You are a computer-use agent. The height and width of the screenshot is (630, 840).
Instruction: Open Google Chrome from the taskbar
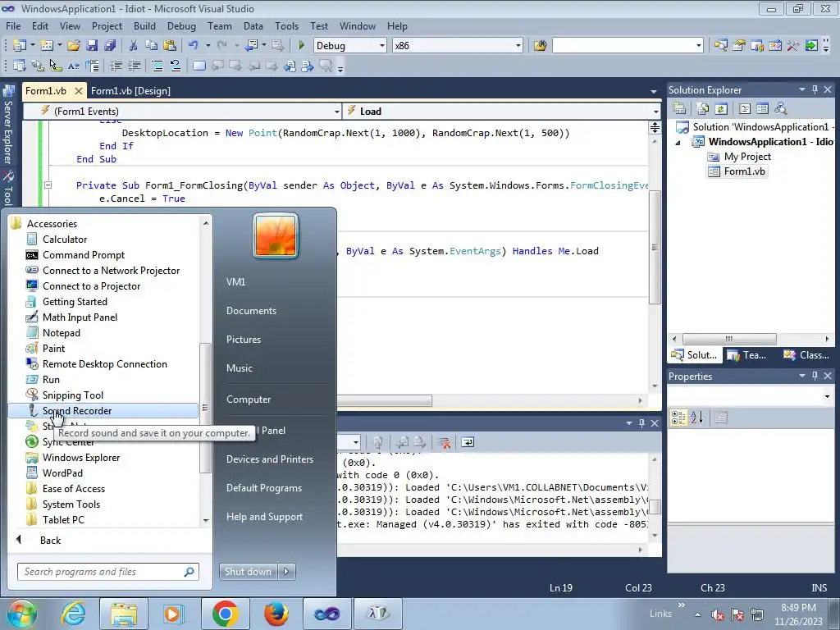225,614
